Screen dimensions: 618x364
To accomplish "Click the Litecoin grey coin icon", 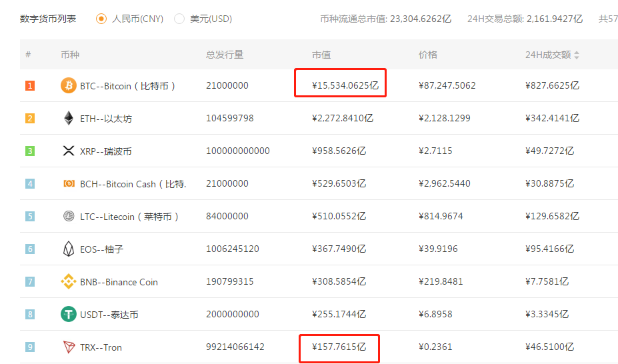I will pos(69,216).
